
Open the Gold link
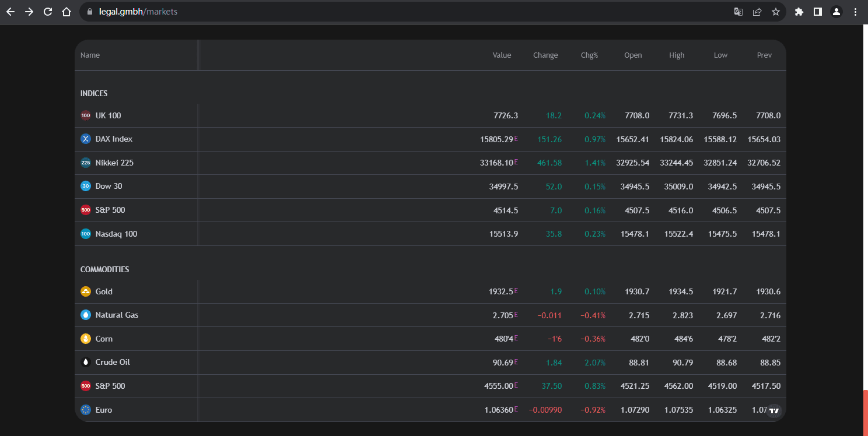coord(104,291)
